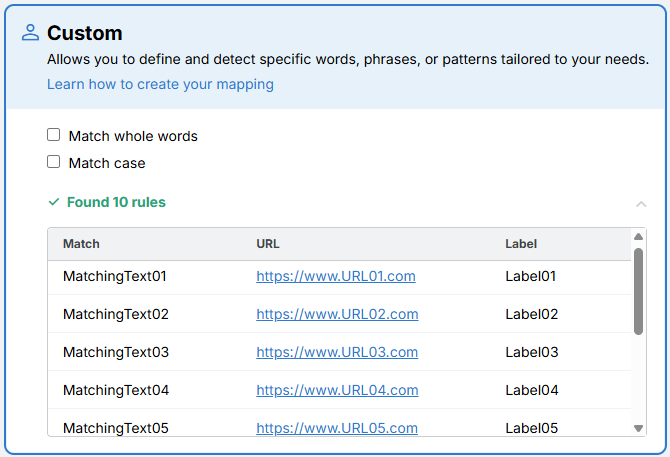The image size is (670, 457).
Task: Open Learn how to create your mapping
Action: (x=160, y=84)
